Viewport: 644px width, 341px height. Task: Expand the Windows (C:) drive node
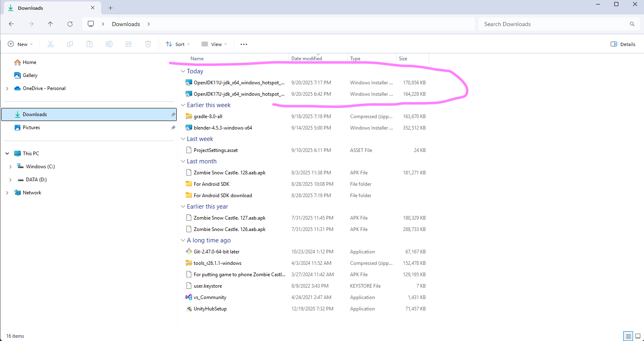coord(10,167)
